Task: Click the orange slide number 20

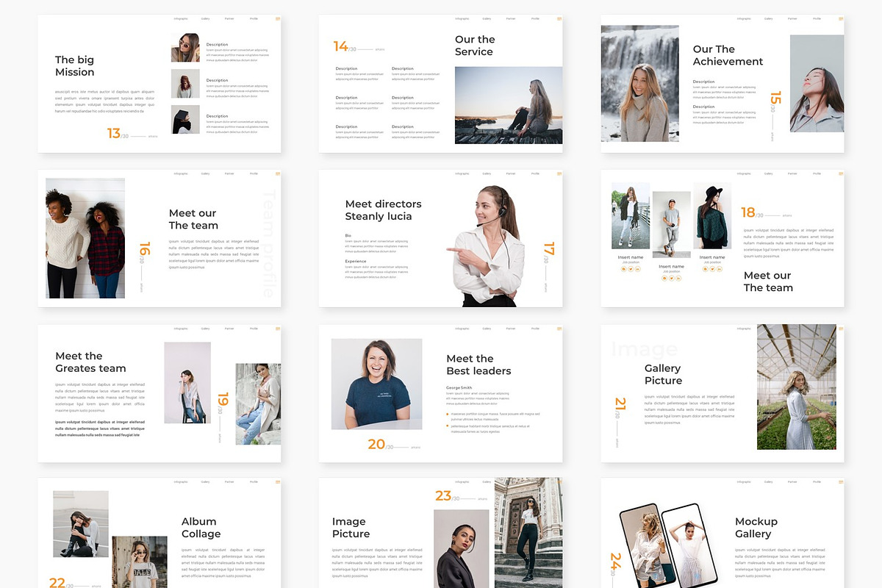Action: pos(376,444)
